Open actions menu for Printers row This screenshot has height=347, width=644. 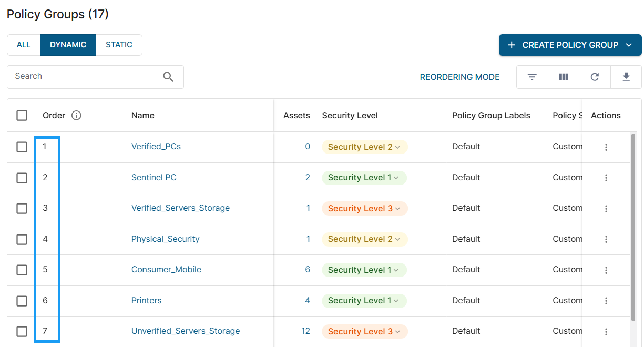click(606, 301)
